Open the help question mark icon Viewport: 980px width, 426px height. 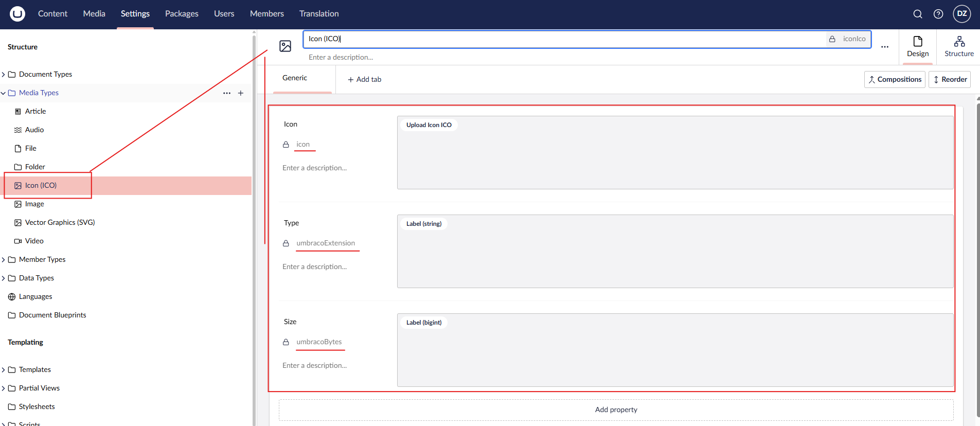click(x=938, y=14)
